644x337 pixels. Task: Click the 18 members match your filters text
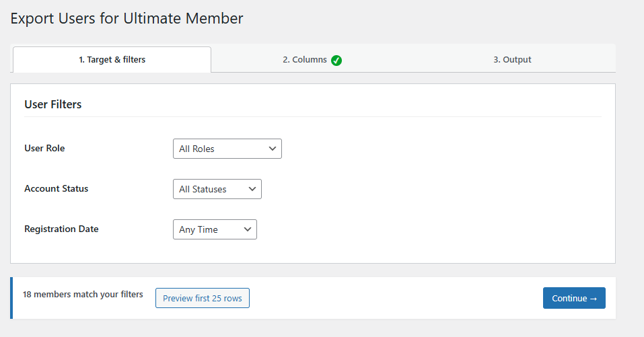coord(83,295)
